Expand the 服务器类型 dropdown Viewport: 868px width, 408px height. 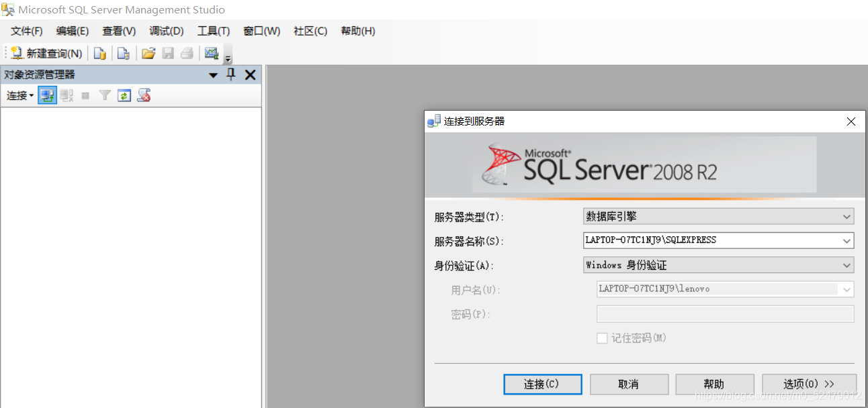pyautogui.click(x=847, y=216)
